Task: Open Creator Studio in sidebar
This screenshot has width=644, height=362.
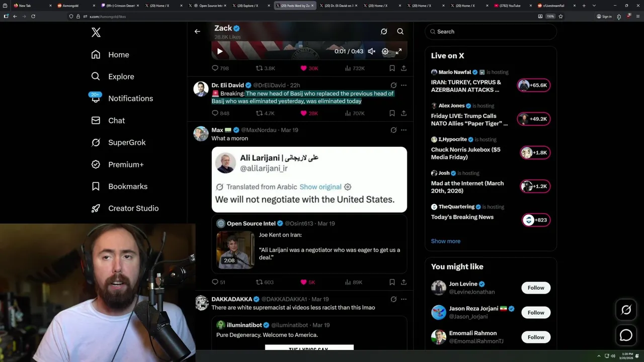Action: coord(125,208)
